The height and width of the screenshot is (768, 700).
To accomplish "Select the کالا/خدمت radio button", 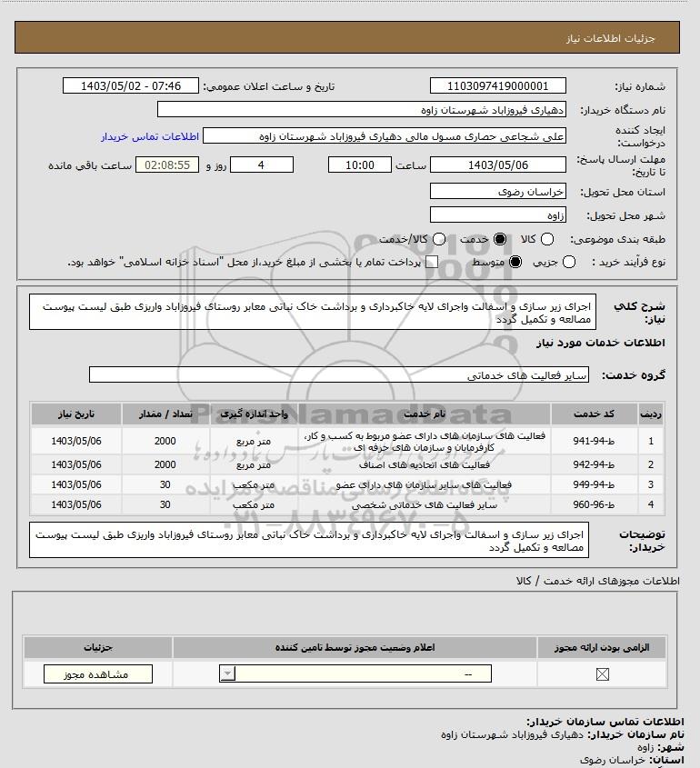I will (439, 239).
